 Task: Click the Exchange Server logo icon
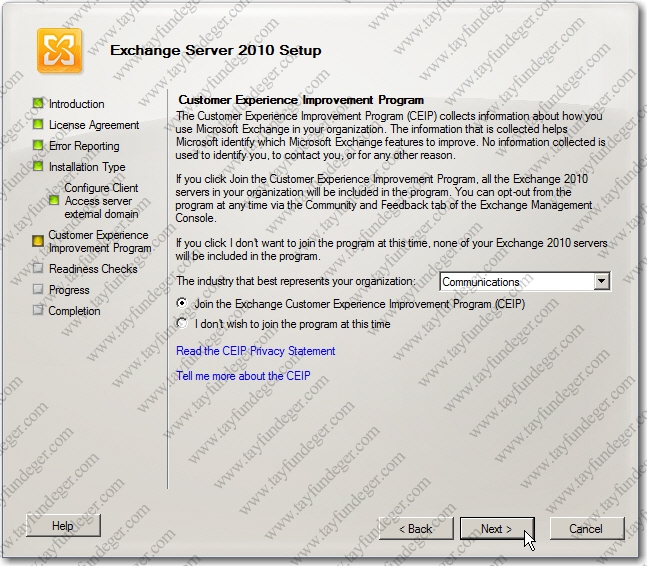tap(59, 51)
